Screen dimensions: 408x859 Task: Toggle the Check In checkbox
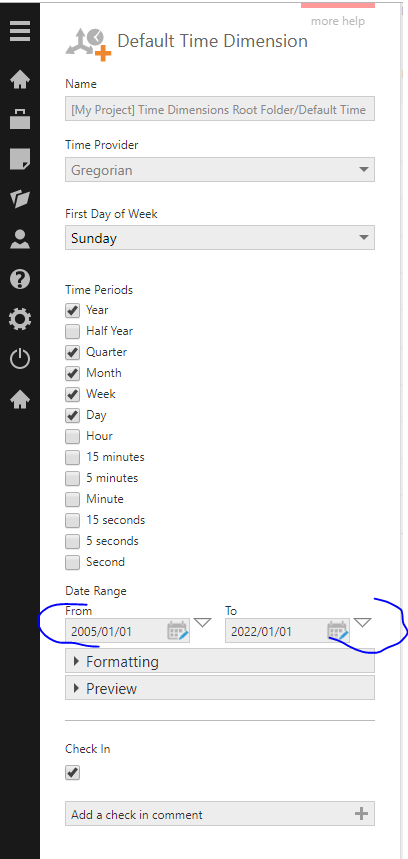point(72,773)
